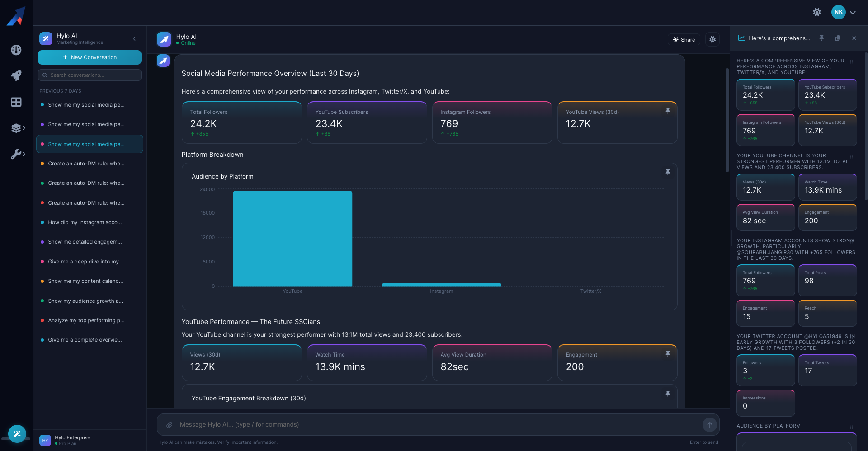Open the Hylo Enterprise account entry
The image size is (868, 451).
90,440
